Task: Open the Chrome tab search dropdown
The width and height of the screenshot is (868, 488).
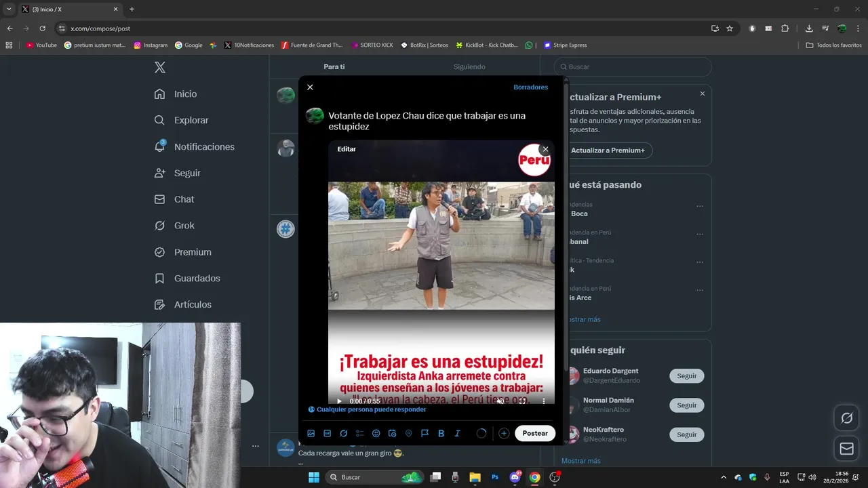Action: tap(9, 9)
